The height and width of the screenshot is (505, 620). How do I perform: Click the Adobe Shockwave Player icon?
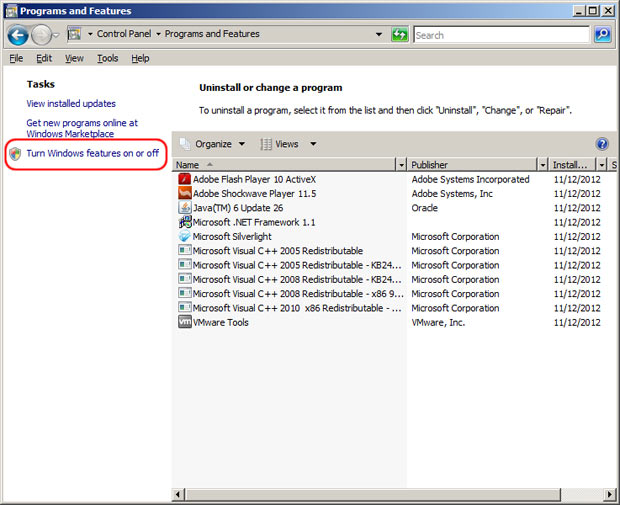click(185, 193)
